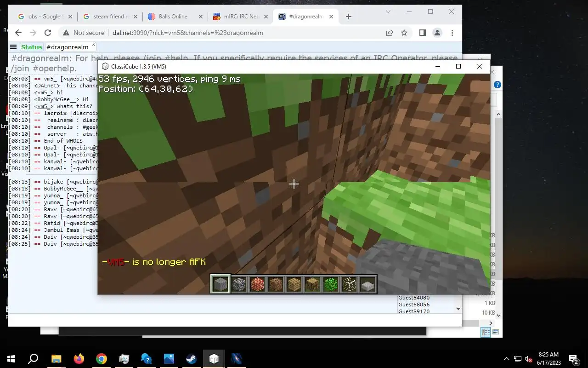The height and width of the screenshot is (368, 588).
Task: Open the notification center
Action: click(573, 359)
